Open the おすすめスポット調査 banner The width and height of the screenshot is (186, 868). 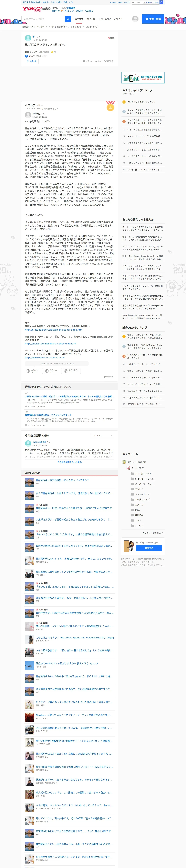pos(143,78)
